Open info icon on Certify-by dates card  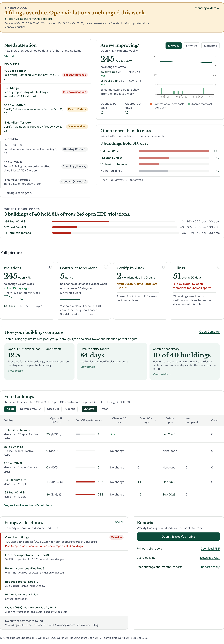(163, 267)
